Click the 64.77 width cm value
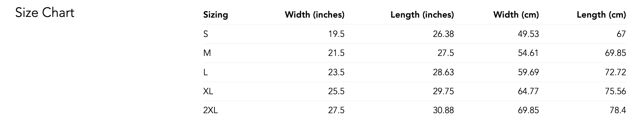The width and height of the screenshot is (644, 127). (x=528, y=91)
